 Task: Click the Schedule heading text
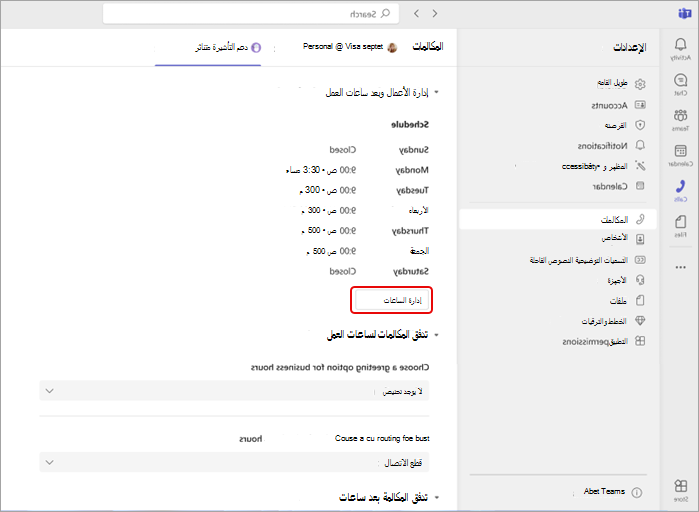[410, 124]
